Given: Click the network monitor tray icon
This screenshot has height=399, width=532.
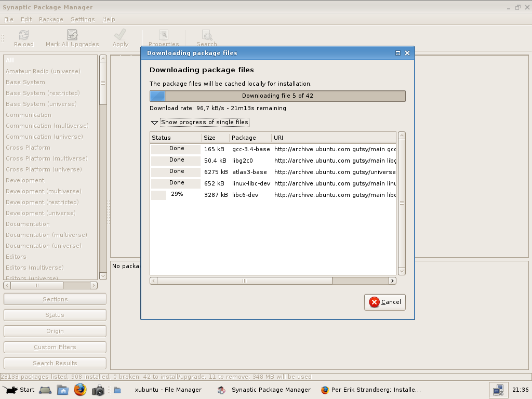Looking at the screenshot, I should pyautogui.click(x=498, y=390).
